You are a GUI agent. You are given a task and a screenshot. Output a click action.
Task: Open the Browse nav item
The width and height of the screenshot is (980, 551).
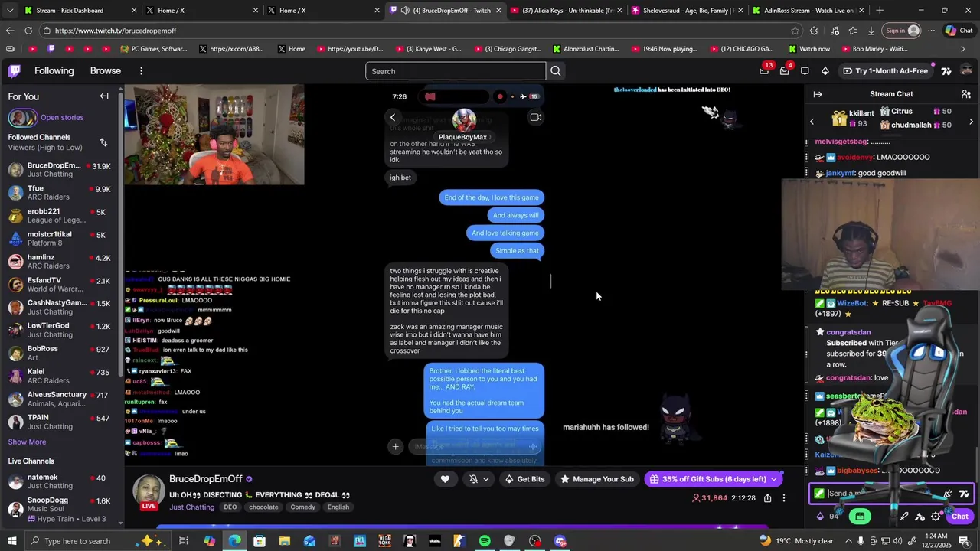(106, 70)
